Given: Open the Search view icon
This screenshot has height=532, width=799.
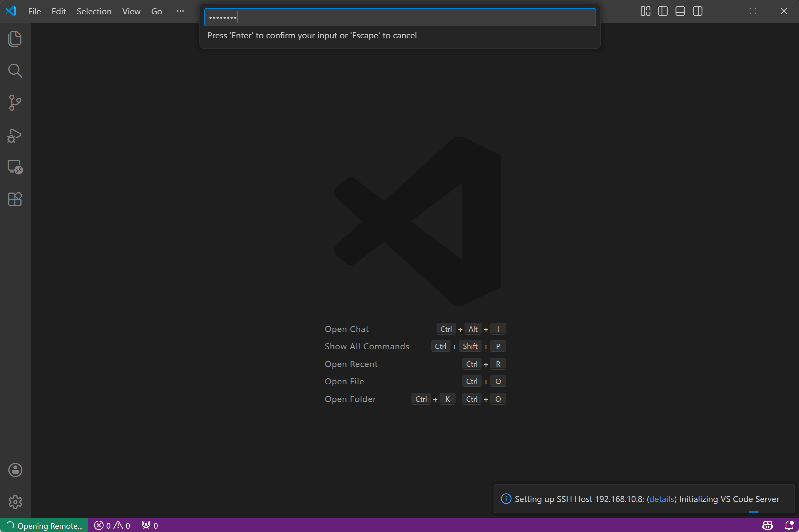Looking at the screenshot, I should point(15,71).
